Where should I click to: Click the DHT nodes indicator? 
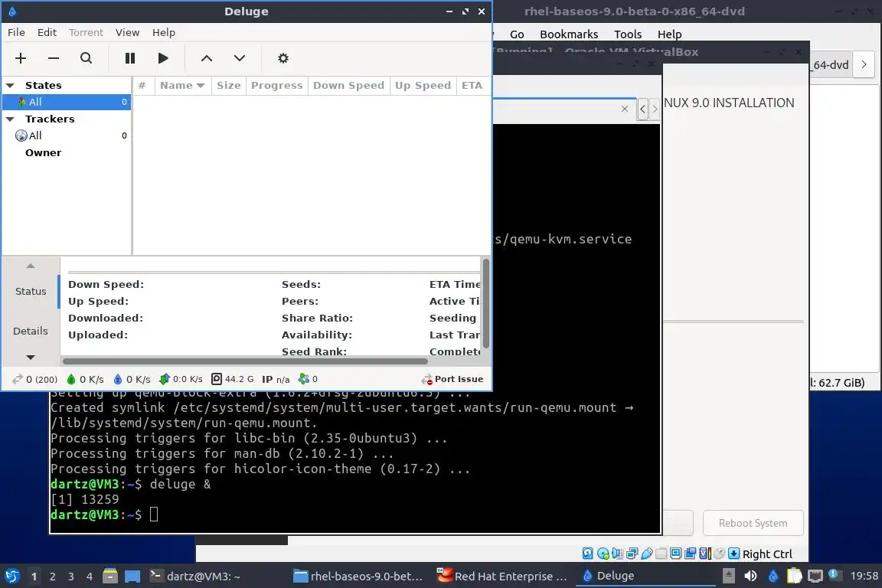coord(308,379)
